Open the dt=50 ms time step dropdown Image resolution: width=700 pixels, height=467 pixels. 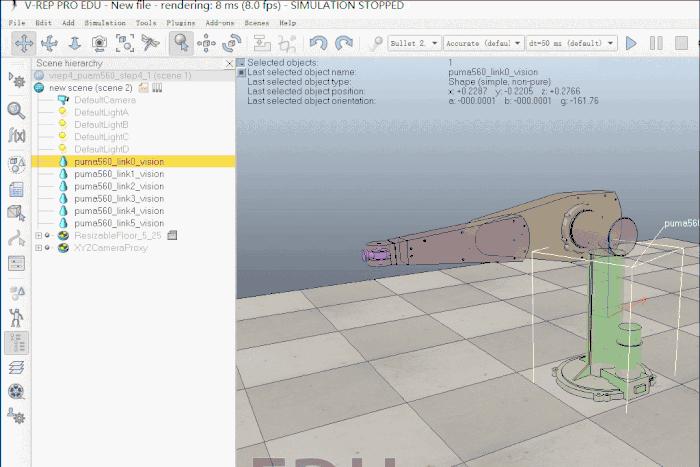coord(573,43)
